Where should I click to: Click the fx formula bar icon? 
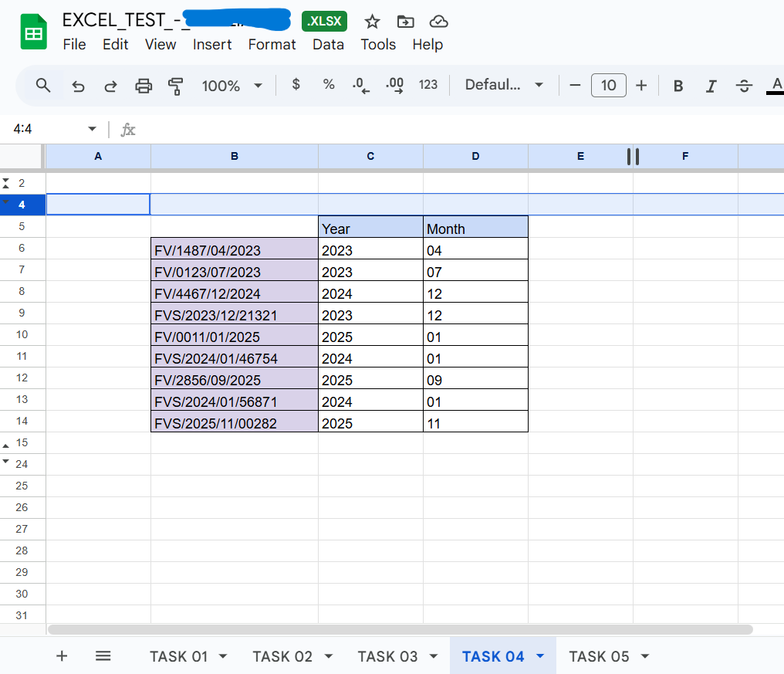pyautogui.click(x=128, y=130)
